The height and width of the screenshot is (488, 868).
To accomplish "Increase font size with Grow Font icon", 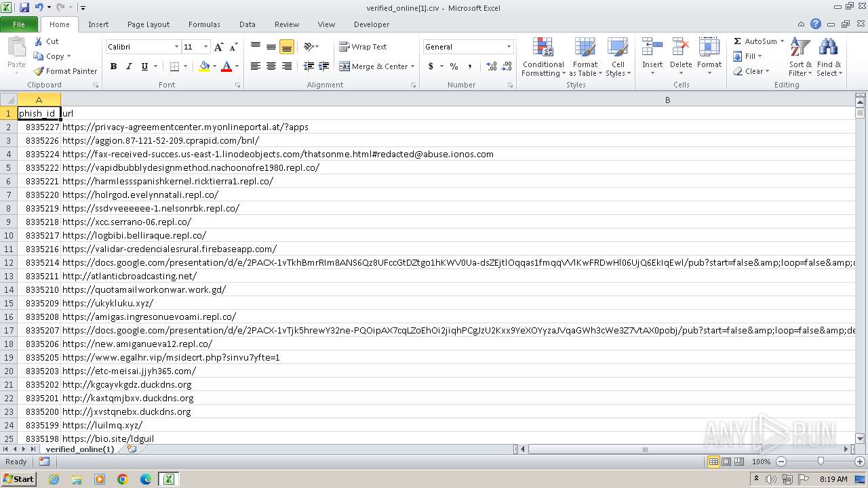I will tap(218, 47).
